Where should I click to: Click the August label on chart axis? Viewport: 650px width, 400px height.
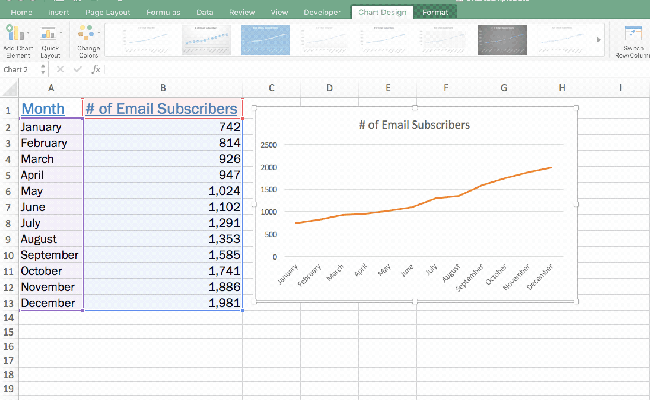point(452,273)
